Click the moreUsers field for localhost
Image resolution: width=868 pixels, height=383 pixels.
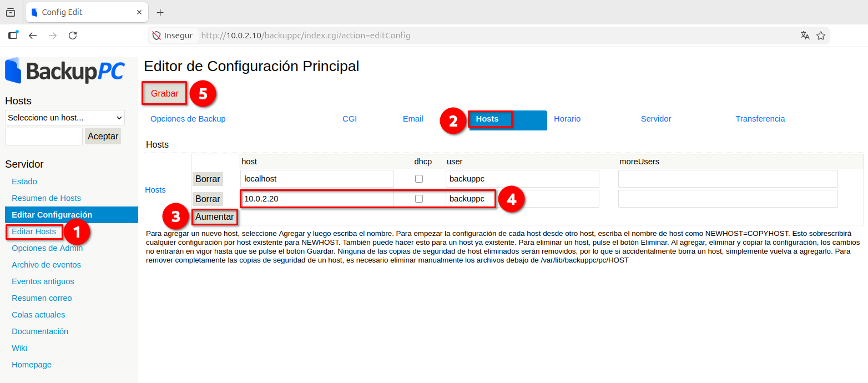[728, 179]
